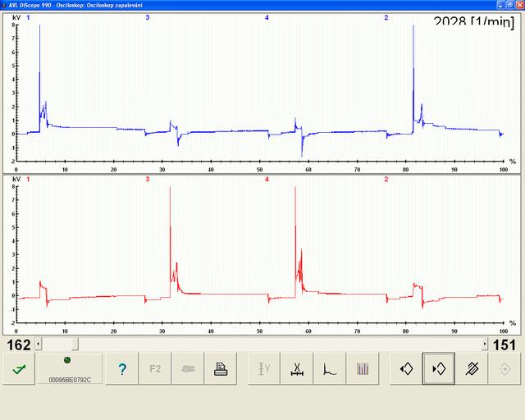This screenshot has width=525, height=420.
Task: Click the left-pointing diamond arrow button
Action: pos(405,369)
